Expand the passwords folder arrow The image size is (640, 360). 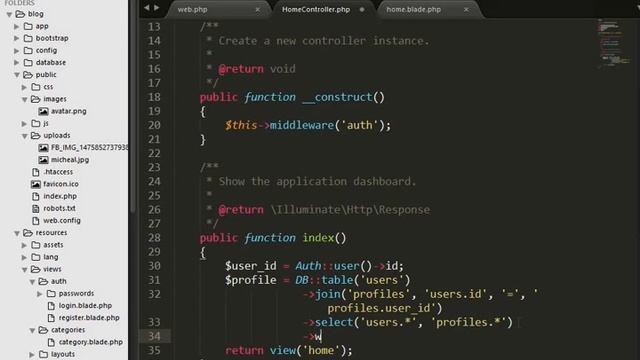tap(40, 294)
